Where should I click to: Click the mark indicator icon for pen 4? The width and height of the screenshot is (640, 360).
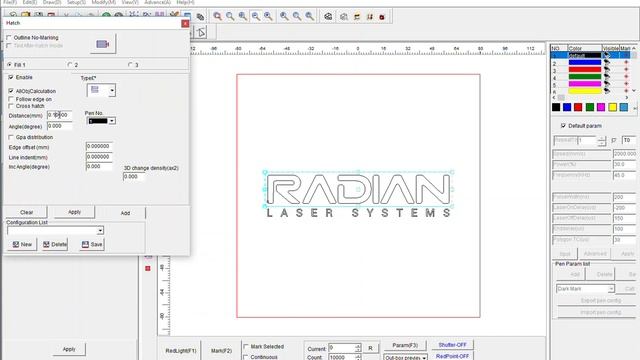[626, 77]
